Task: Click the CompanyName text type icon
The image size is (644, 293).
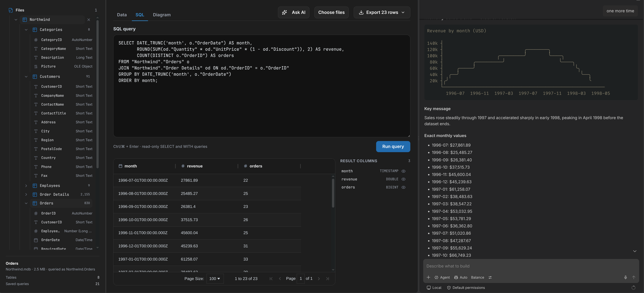Action: click(36, 96)
